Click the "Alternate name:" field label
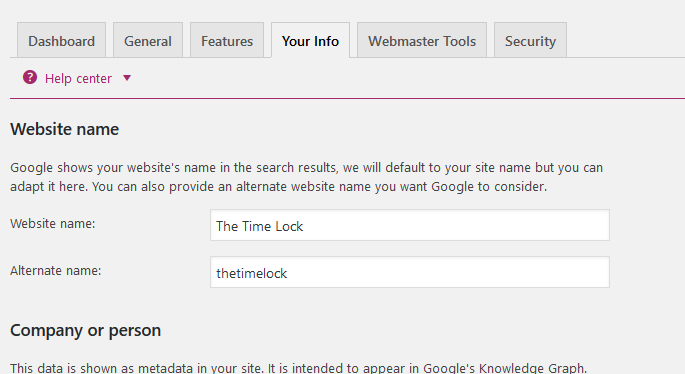 click(x=55, y=271)
